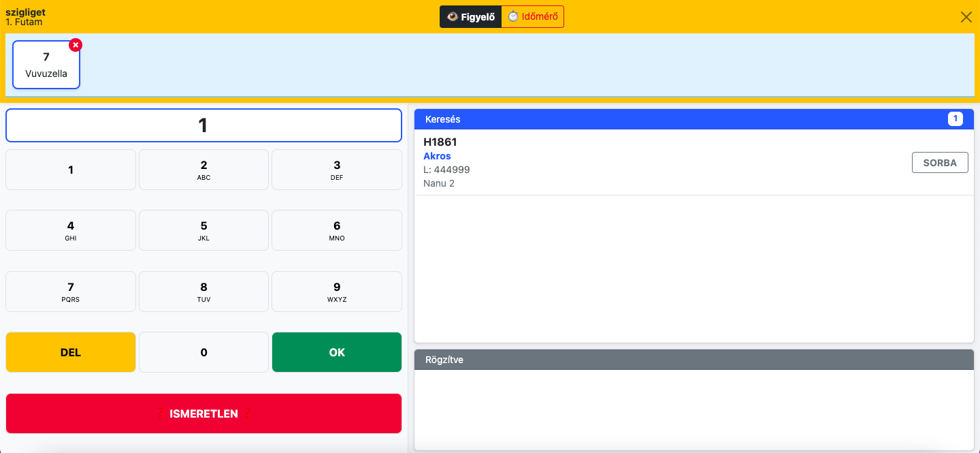
Task: Queue boat H1861 with SORBA button
Action: click(x=939, y=163)
